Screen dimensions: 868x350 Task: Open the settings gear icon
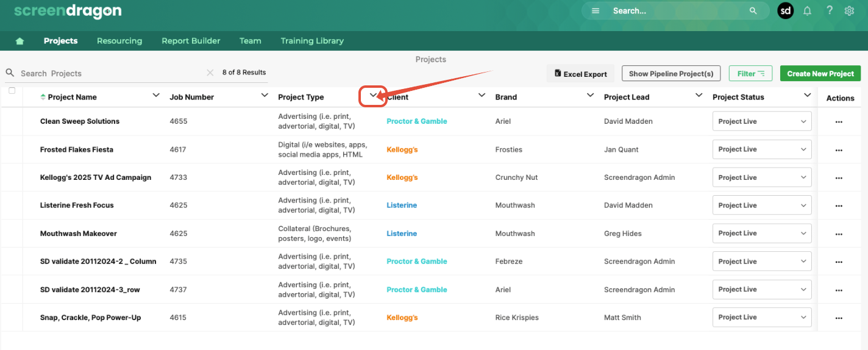coord(849,11)
